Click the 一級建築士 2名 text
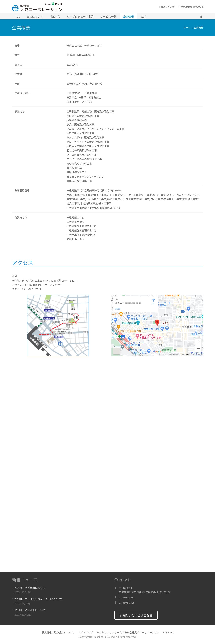The image size is (215, 644). click(75, 218)
